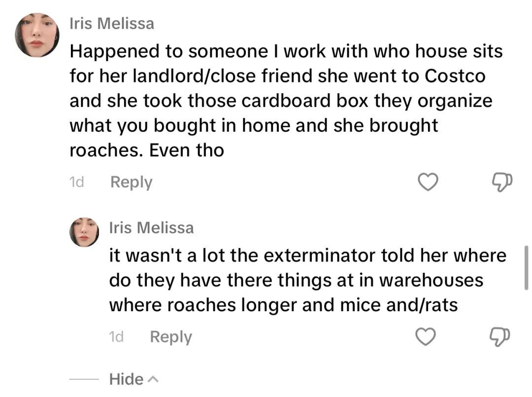This screenshot has width=532, height=397.
Task: Dislike the comment about Costco cardboard boxes
Action: (x=502, y=182)
